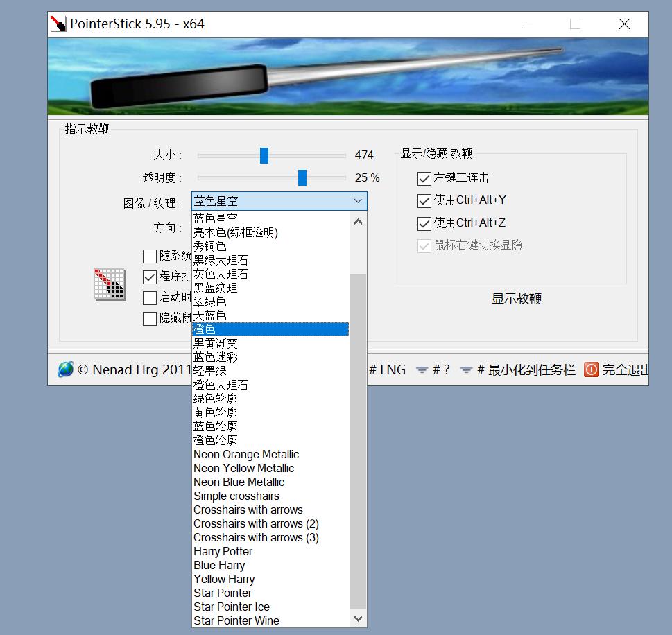Enable the 启动时 checkbox
This screenshot has width=672, height=635.
point(150,299)
